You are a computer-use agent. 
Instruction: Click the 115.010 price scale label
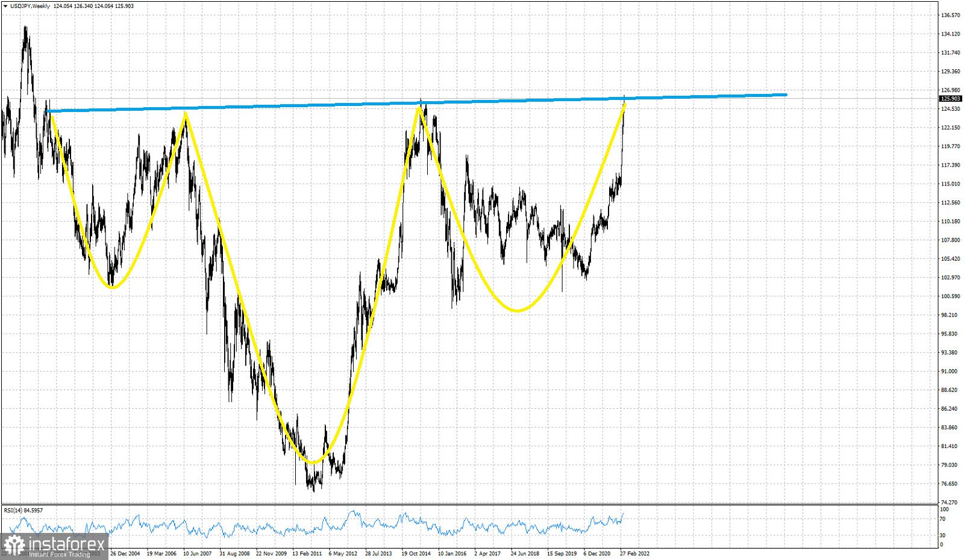[950, 184]
